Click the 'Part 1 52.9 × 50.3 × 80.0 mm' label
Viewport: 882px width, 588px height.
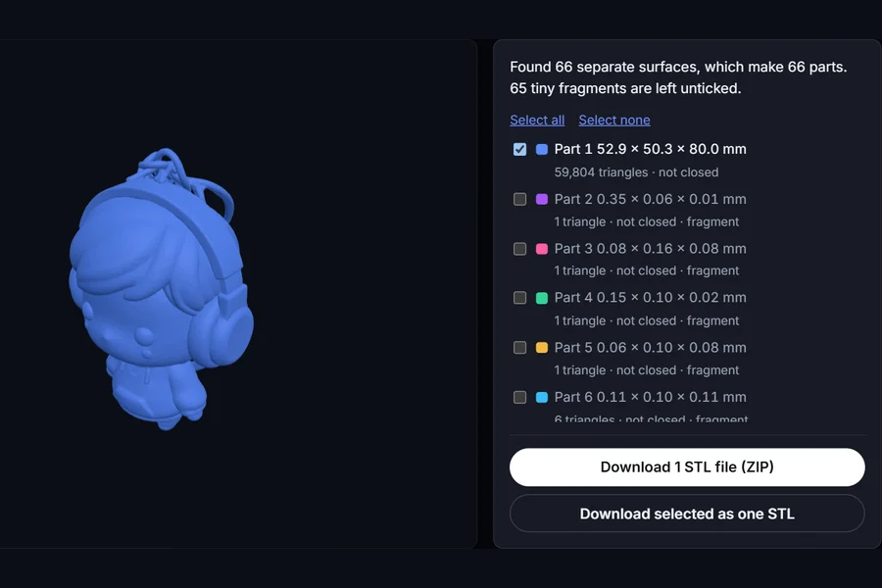pyautogui.click(x=651, y=149)
